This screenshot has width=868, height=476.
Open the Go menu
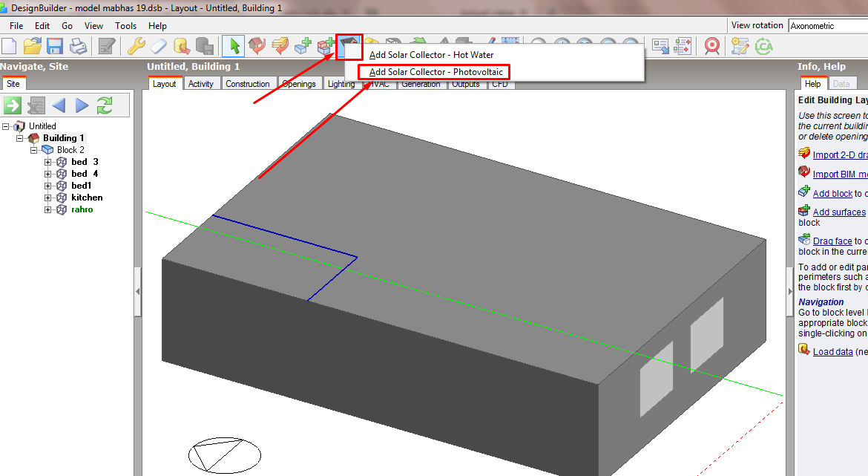pos(67,25)
